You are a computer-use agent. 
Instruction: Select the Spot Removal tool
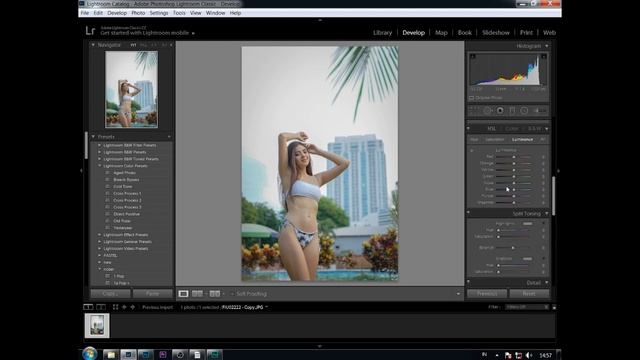coord(487,111)
